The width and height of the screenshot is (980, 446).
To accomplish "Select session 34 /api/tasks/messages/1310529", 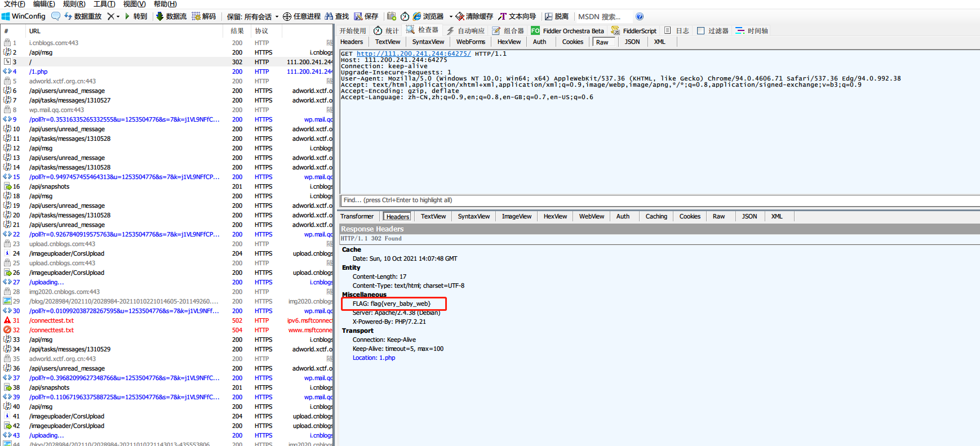I will tap(167, 349).
